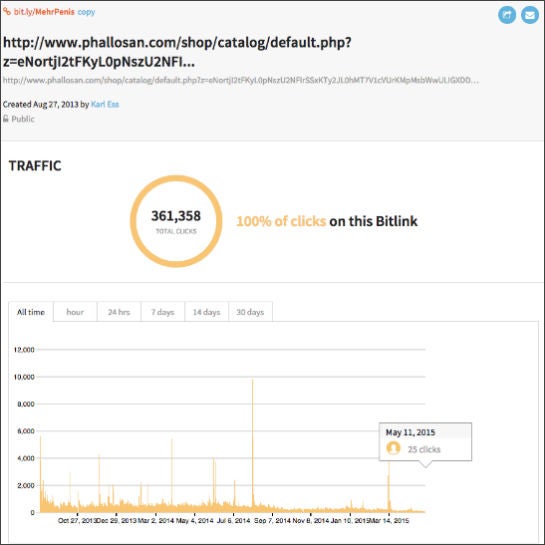
Task: Click the TRAFFIC heading
Action: click(35, 166)
